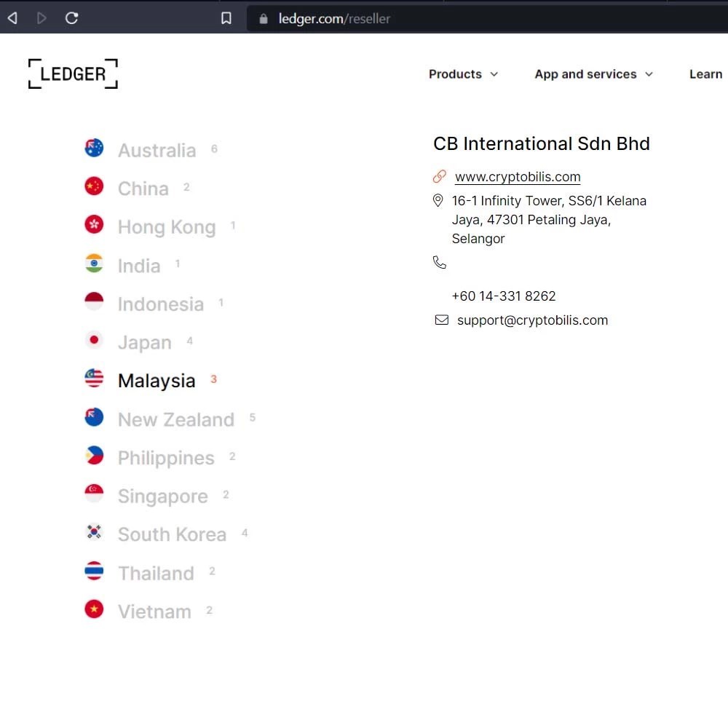Click the Thailand flag icon
728x728 pixels.
coord(94,571)
